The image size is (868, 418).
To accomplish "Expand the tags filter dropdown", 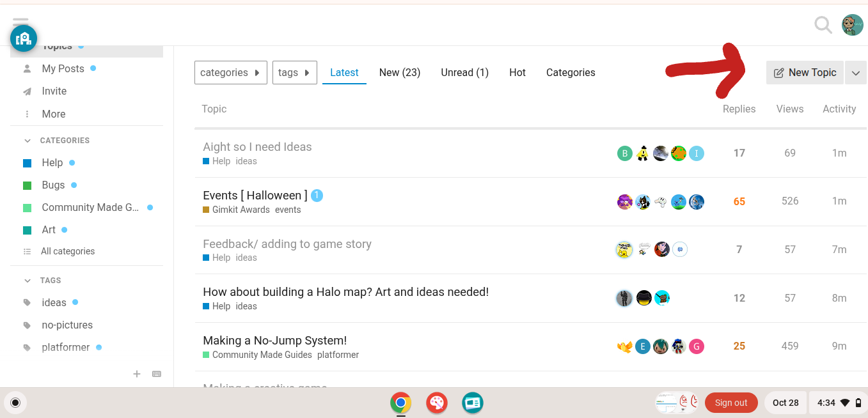I will tap(294, 73).
